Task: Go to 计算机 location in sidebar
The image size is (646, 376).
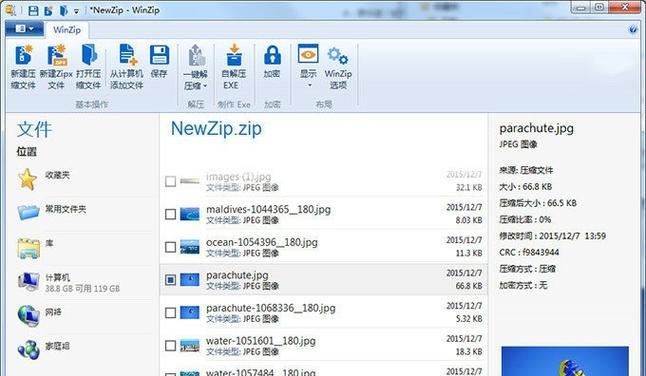Action: point(69,283)
